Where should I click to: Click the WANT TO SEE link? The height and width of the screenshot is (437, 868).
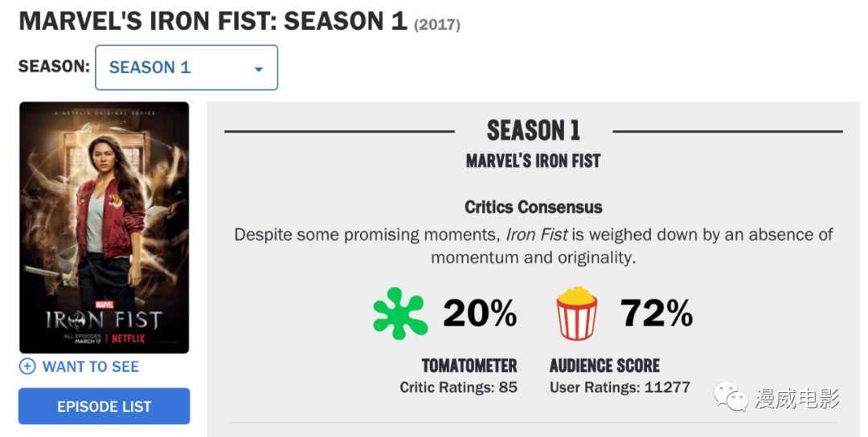[x=90, y=366]
